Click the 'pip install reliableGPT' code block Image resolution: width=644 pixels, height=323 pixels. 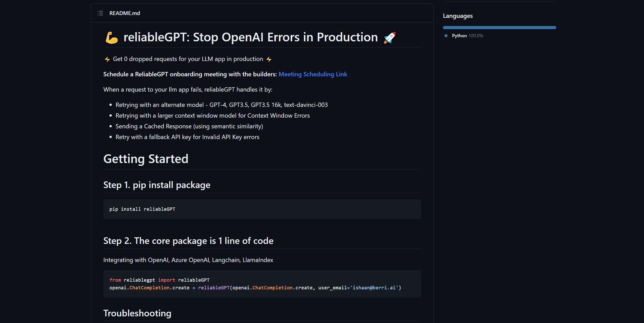coord(142,209)
